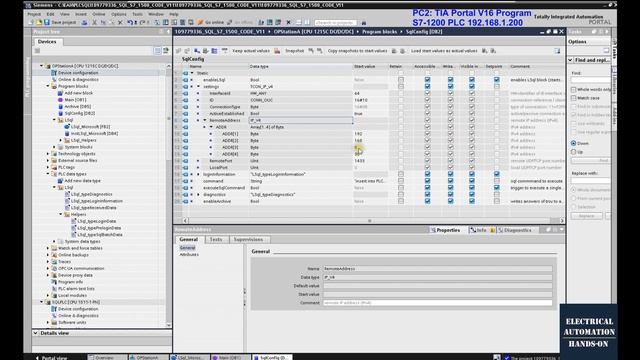Collapse the RemoteAddress struct row

coord(205,120)
